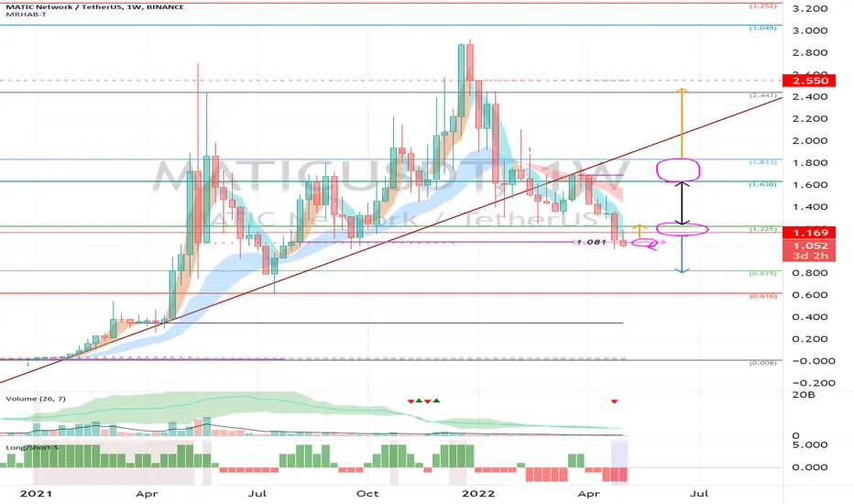This screenshot has height=504, width=854.
Task: Select the (3.252) level label
Action: (762, 6)
